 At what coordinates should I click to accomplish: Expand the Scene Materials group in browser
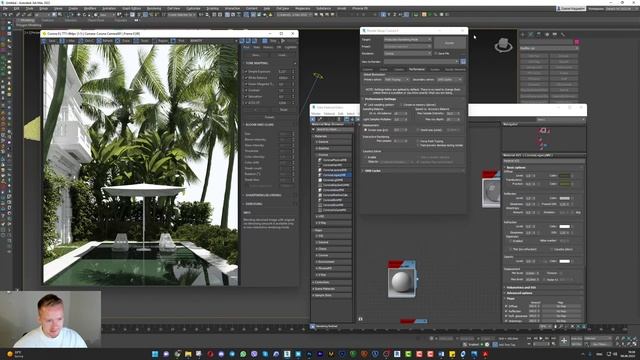[x=331, y=289]
